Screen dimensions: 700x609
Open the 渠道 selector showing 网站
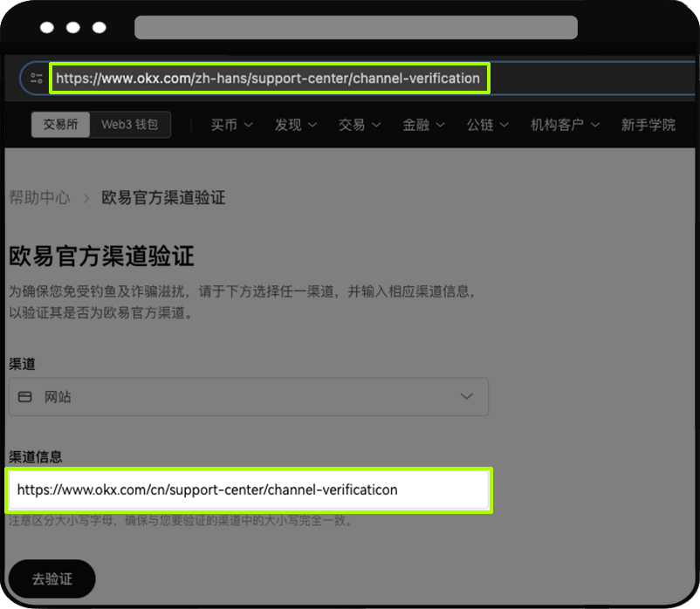click(x=248, y=397)
